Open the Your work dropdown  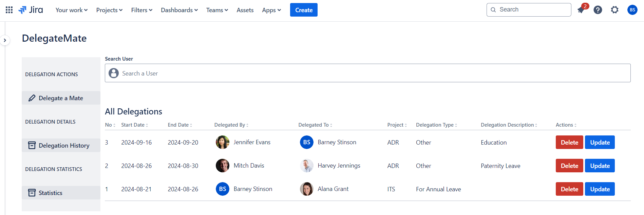click(72, 10)
